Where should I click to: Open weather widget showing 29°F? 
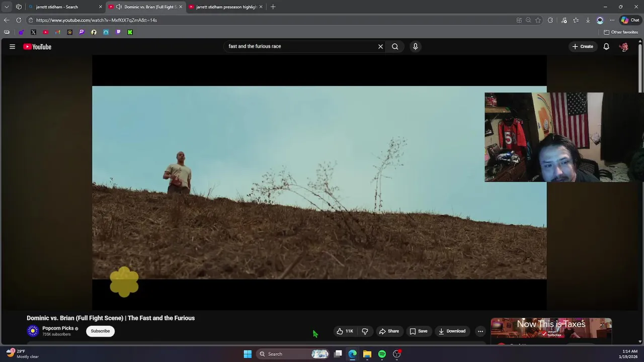[x=23, y=354]
